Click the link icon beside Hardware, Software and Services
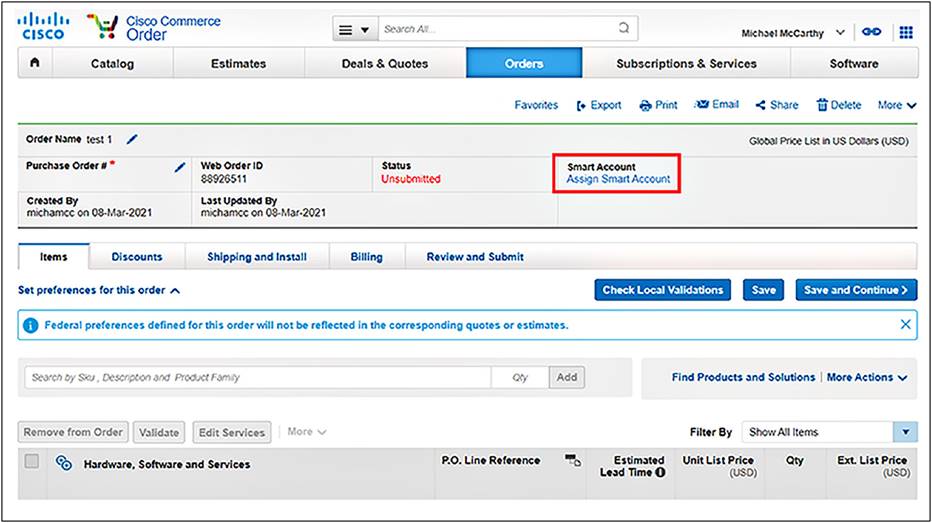Image resolution: width=932 pixels, height=523 pixels. coord(64,463)
